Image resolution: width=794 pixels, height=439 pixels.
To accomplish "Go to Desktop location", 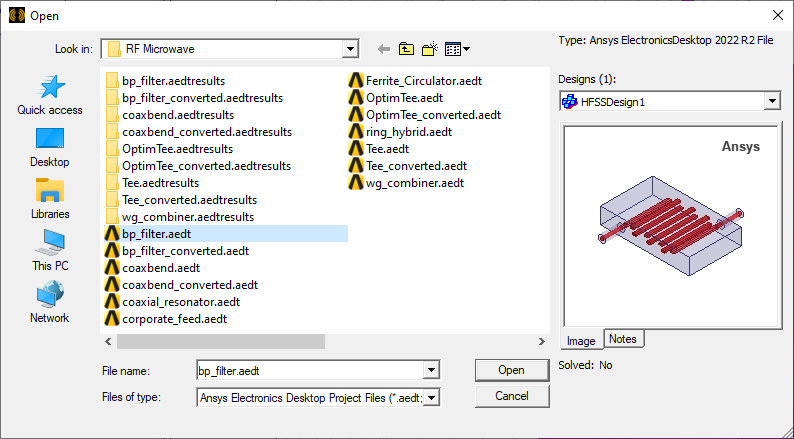I will (50, 147).
